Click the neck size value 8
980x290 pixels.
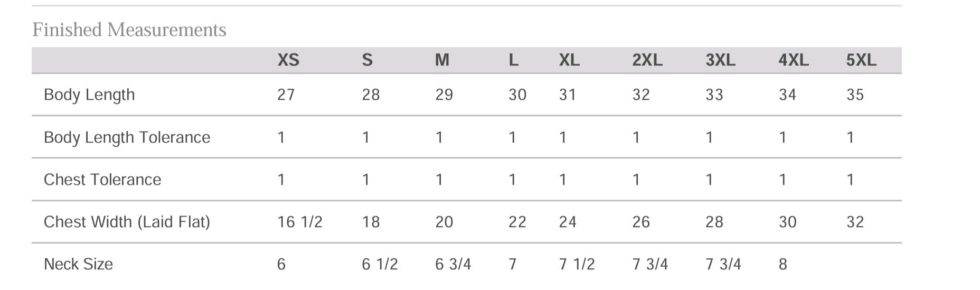click(x=783, y=264)
